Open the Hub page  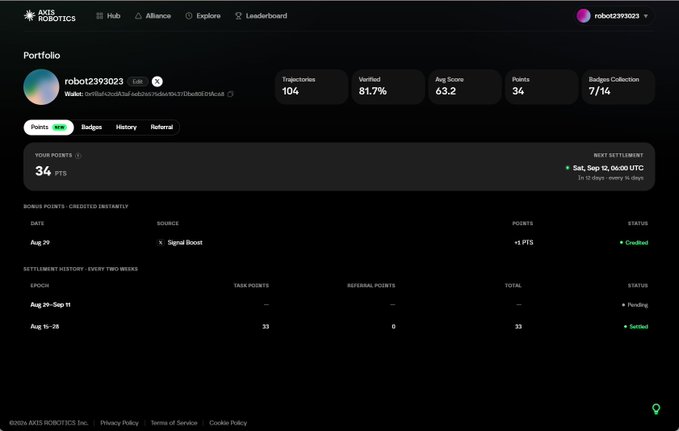[x=108, y=16]
